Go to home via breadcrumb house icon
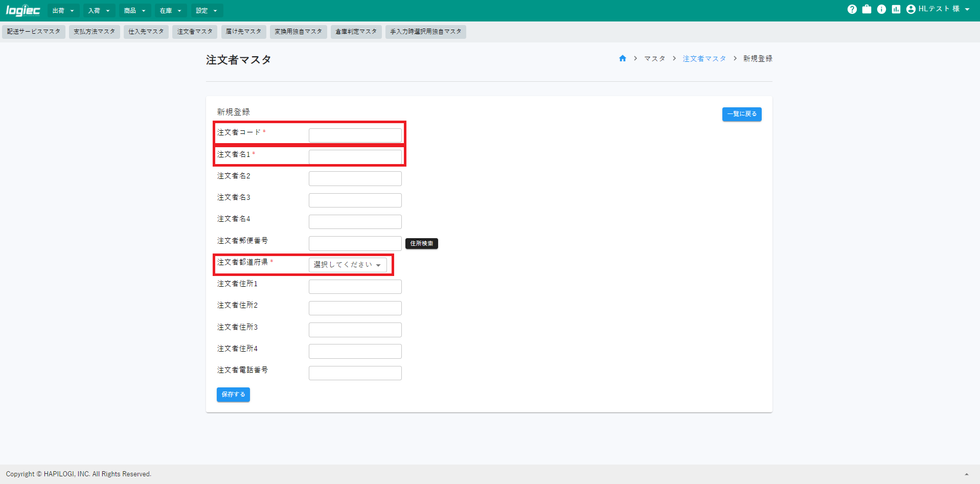The height and width of the screenshot is (484, 980). tap(622, 58)
